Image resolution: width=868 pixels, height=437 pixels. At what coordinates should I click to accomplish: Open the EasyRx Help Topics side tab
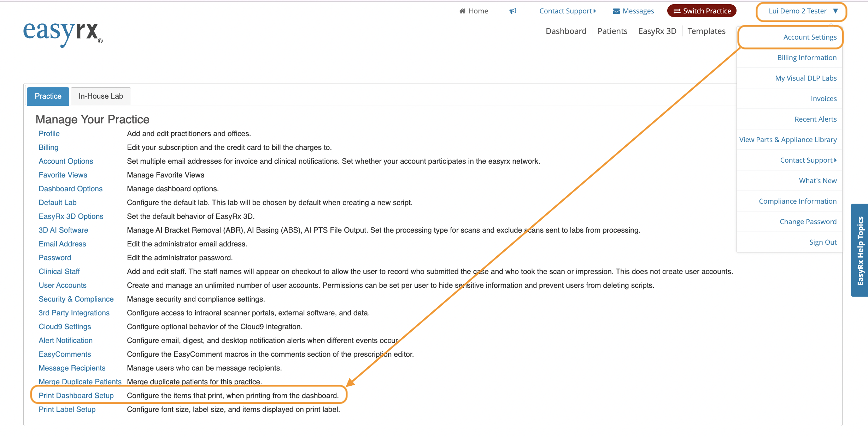click(860, 250)
